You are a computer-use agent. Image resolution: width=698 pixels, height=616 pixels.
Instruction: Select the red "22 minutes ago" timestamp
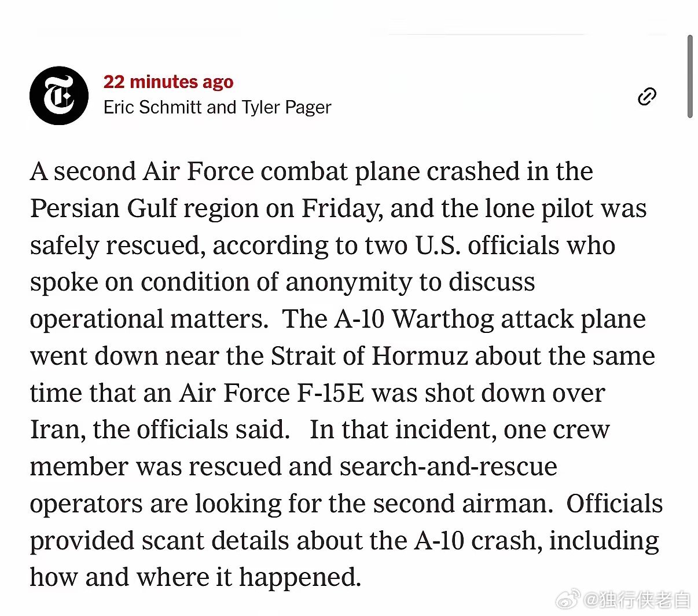168,82
